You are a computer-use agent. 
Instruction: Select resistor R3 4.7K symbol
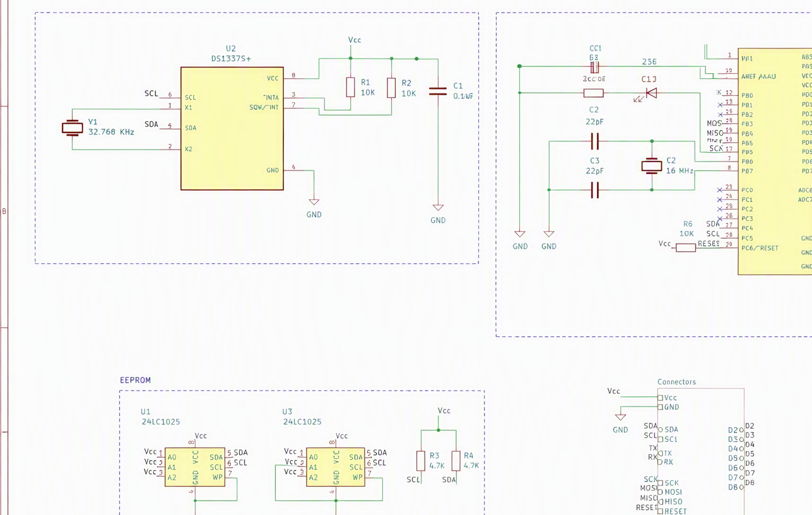pos(421,461)
